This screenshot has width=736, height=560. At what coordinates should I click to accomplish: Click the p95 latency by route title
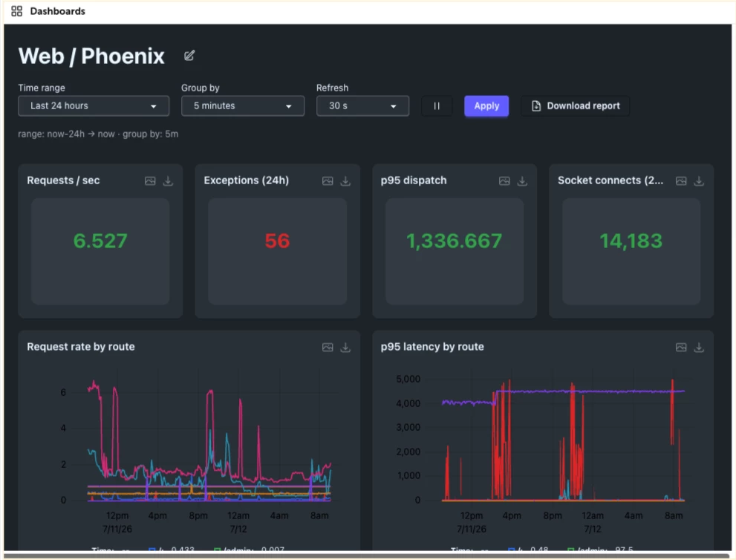[x=431, y=346]
